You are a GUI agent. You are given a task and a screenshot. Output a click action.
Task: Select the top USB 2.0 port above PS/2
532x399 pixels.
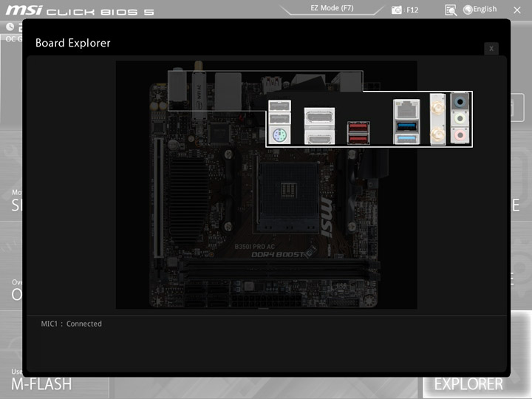point(279,106)
